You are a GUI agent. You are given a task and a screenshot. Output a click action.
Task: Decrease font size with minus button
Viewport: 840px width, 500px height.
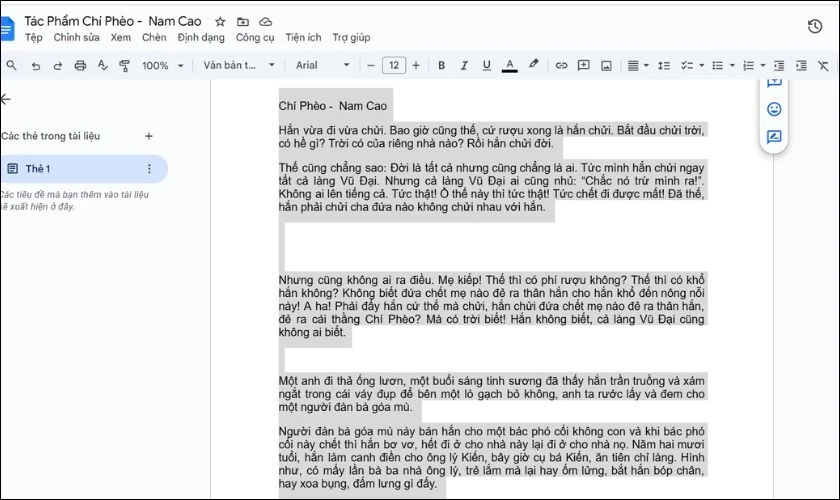pos(371,65)
